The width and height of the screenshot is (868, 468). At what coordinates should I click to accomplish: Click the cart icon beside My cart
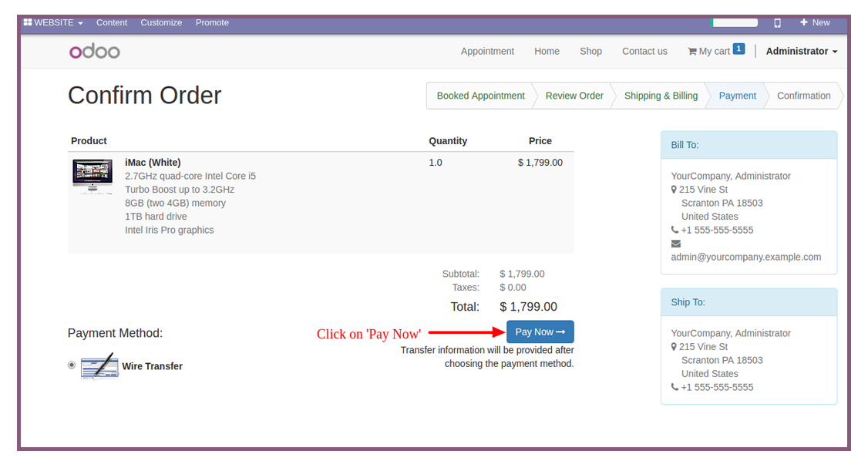coord(692,52)
